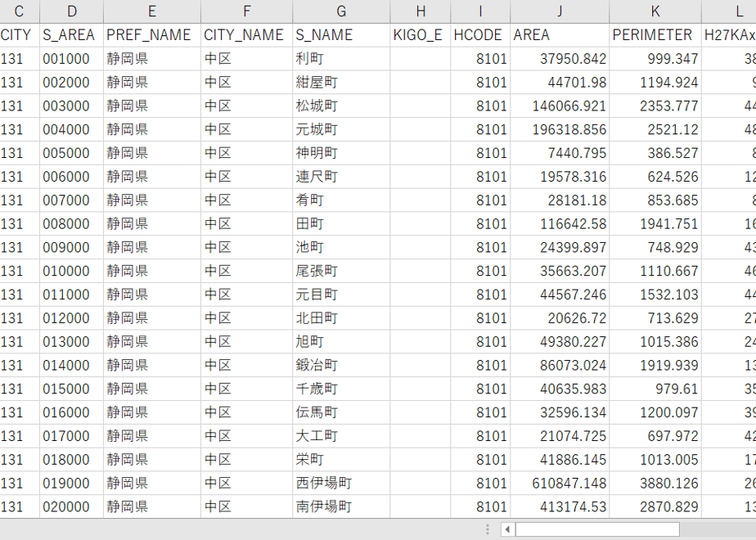Image resolution: width=756 pixels, height=540 pixels.
Task: Select the cell containing 千歳町
Action: coord(341,389)
